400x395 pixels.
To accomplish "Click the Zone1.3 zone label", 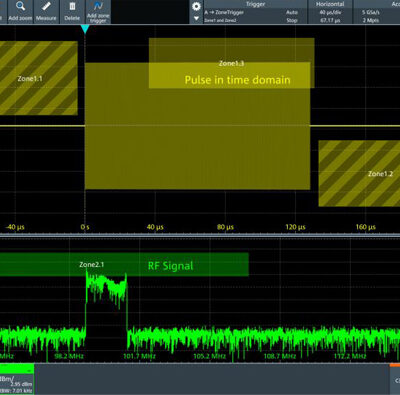I will 231,63.
